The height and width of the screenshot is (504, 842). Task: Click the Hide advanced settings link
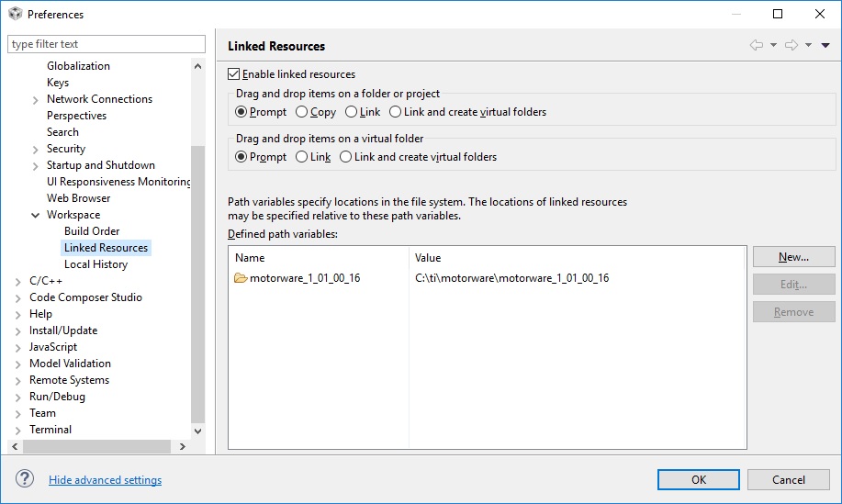105,480
